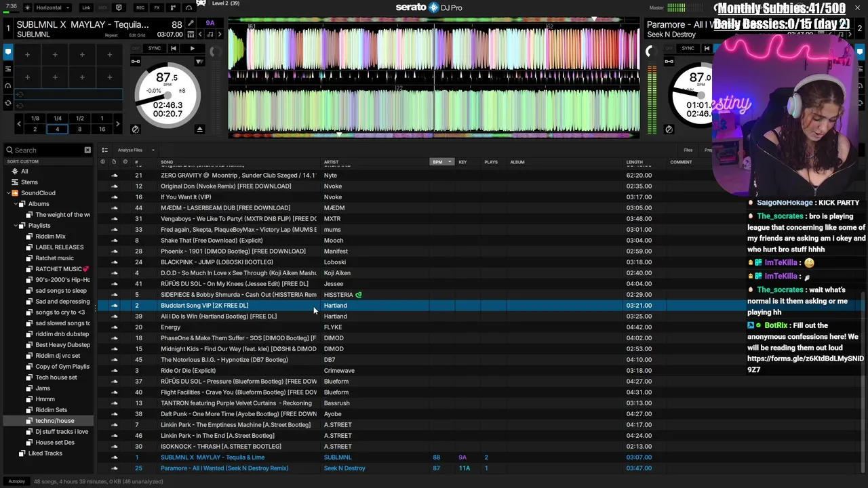Open the sampler icon next to FX
Image resolution: width=868 pixels, height=488 pixels.
pyautogui.click(x=173, y=7)
